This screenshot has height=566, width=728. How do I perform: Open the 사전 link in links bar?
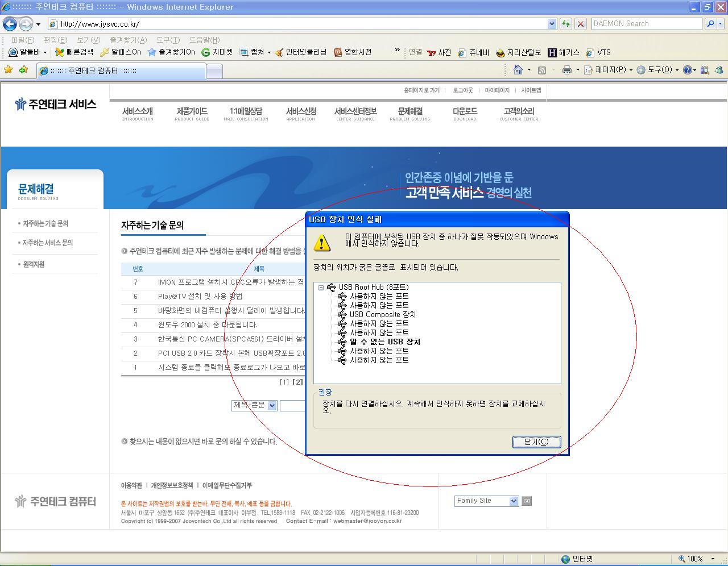point(439,52)
